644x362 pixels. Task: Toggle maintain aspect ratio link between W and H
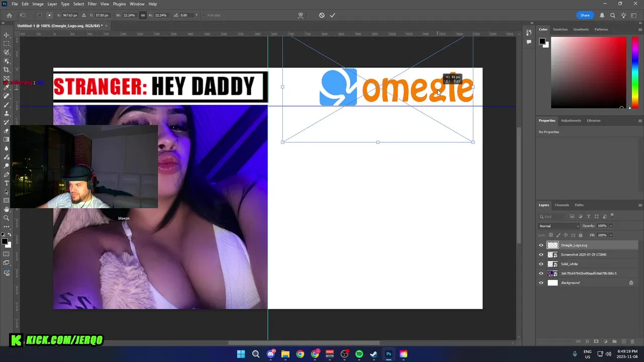pyautogui.click(x=143, y=15)
